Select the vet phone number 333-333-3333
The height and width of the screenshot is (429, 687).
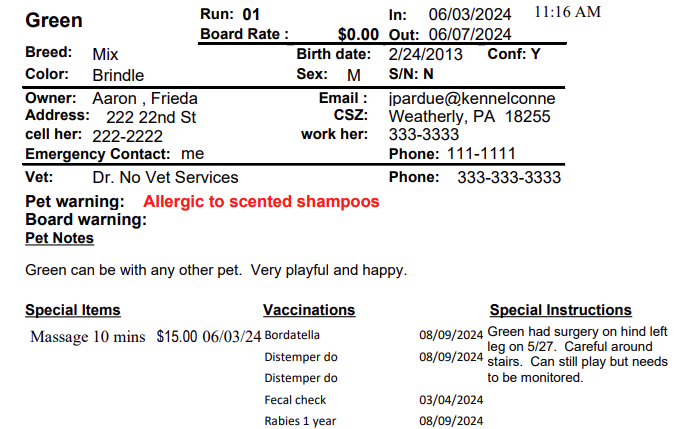509,177
